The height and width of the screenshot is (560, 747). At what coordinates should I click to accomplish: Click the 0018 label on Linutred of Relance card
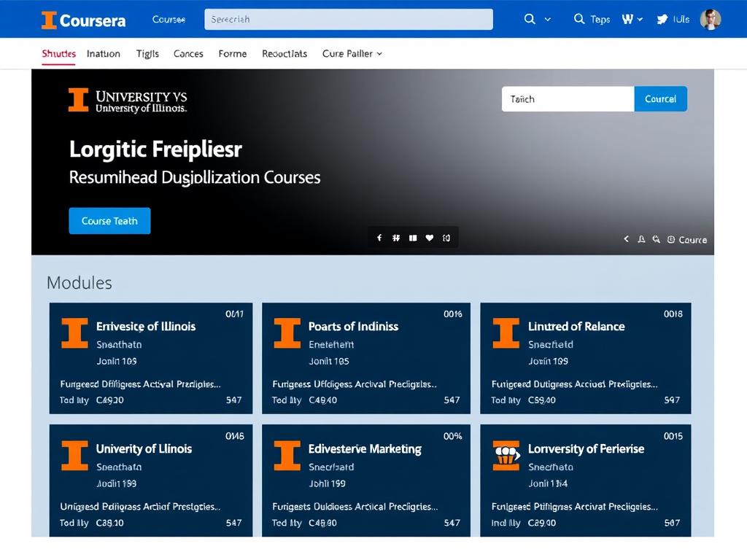coord(673,314)
